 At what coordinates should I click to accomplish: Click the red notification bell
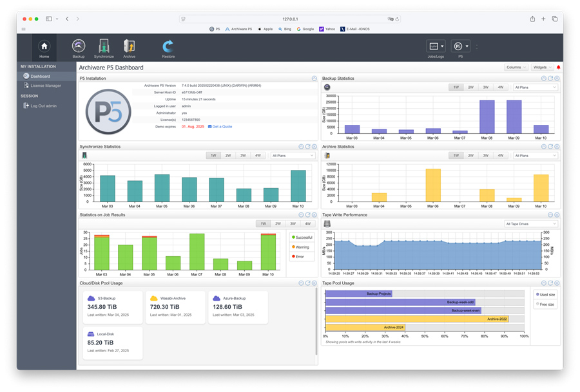(x=558, y=68)
